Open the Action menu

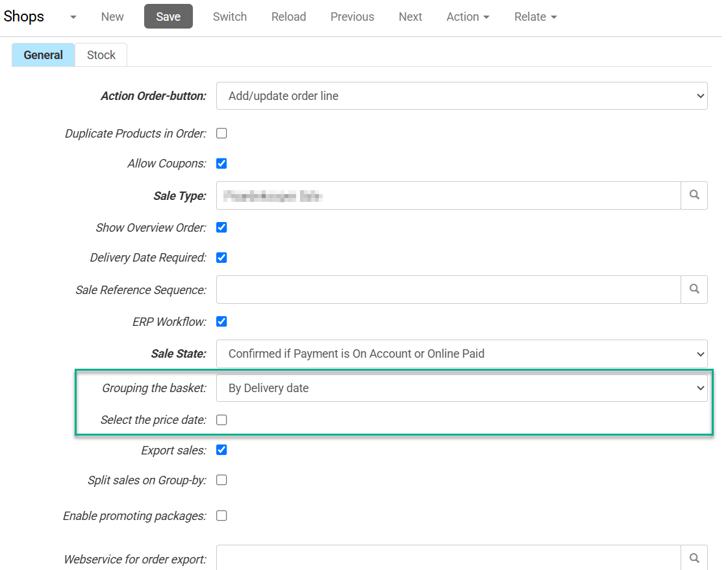(468, 17)
